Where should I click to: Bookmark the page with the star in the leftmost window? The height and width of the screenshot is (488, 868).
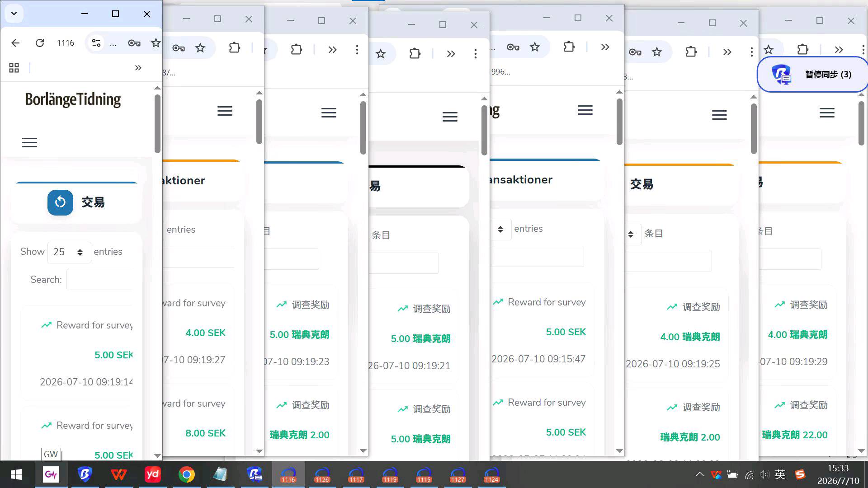coord(156,43)
